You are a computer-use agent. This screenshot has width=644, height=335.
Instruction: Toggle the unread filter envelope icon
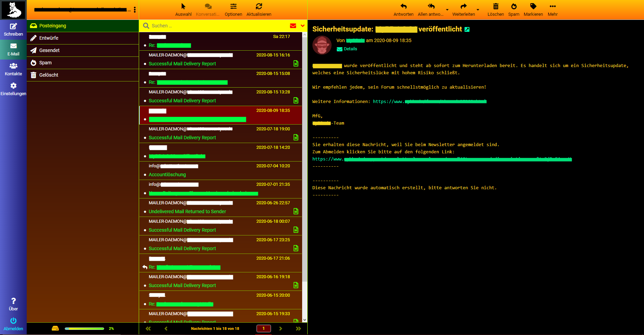pos(293,26)
